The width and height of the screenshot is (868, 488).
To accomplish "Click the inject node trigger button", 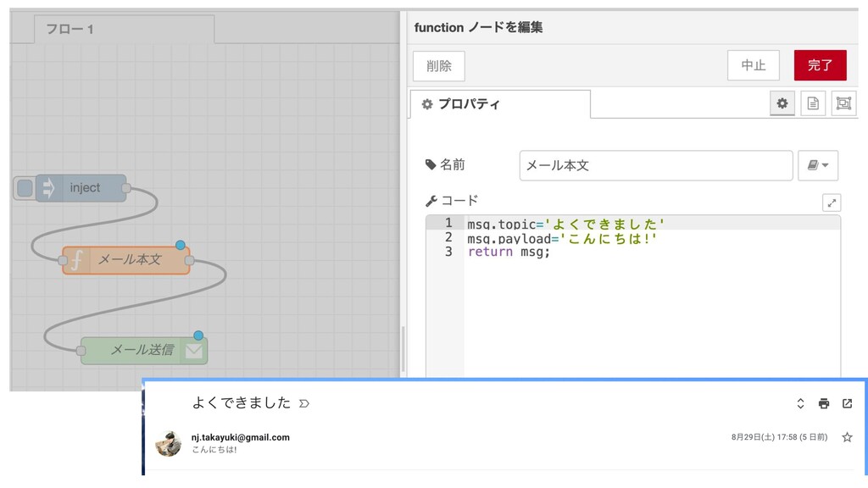I will coord(25,188).
